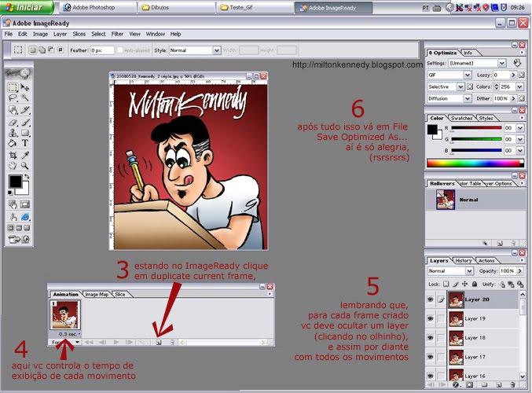The image size is (532, 393).
Task: Hide Layer 16 with eye icon
Action: 430,376
